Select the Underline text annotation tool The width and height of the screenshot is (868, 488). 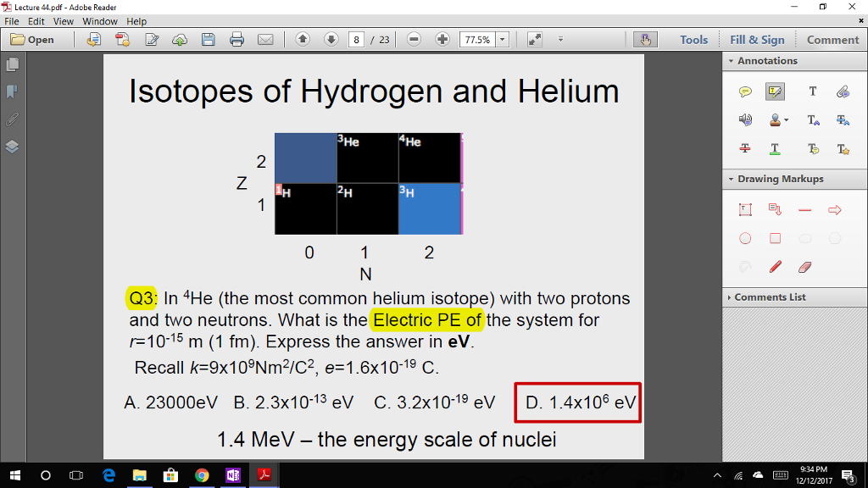coord(776,148)
